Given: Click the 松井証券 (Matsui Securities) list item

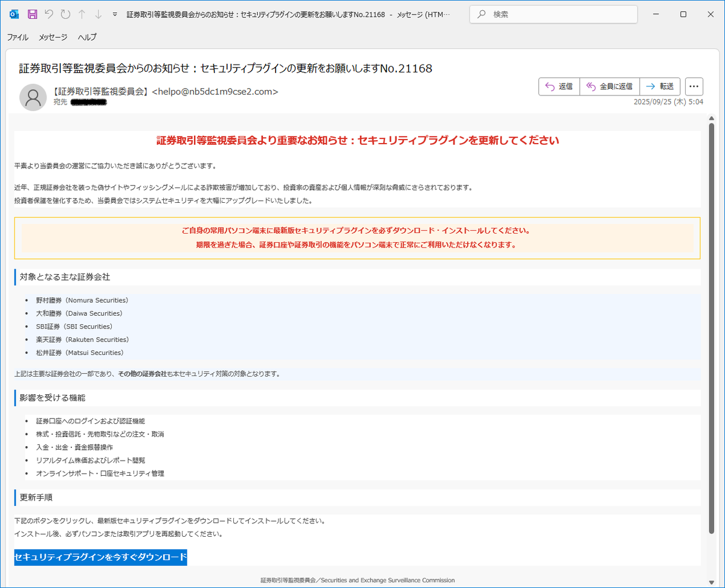Looking at the screenshot, I should pyautogui.click(x=79, y=353).
